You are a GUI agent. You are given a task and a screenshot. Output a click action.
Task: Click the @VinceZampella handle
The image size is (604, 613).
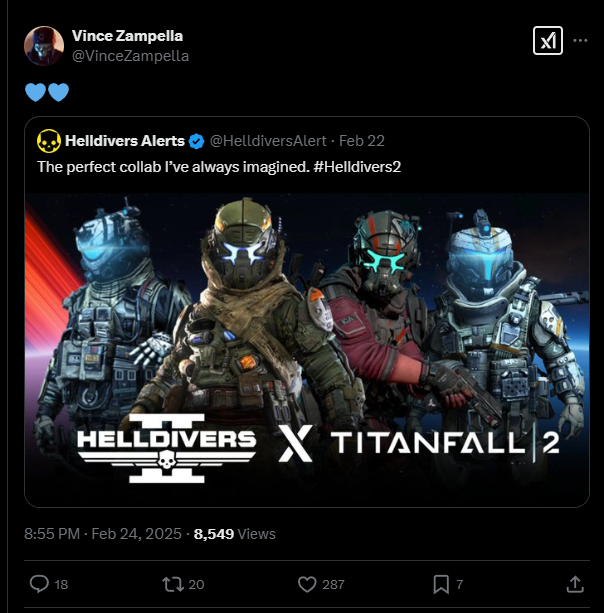click(x=130, y=55)
